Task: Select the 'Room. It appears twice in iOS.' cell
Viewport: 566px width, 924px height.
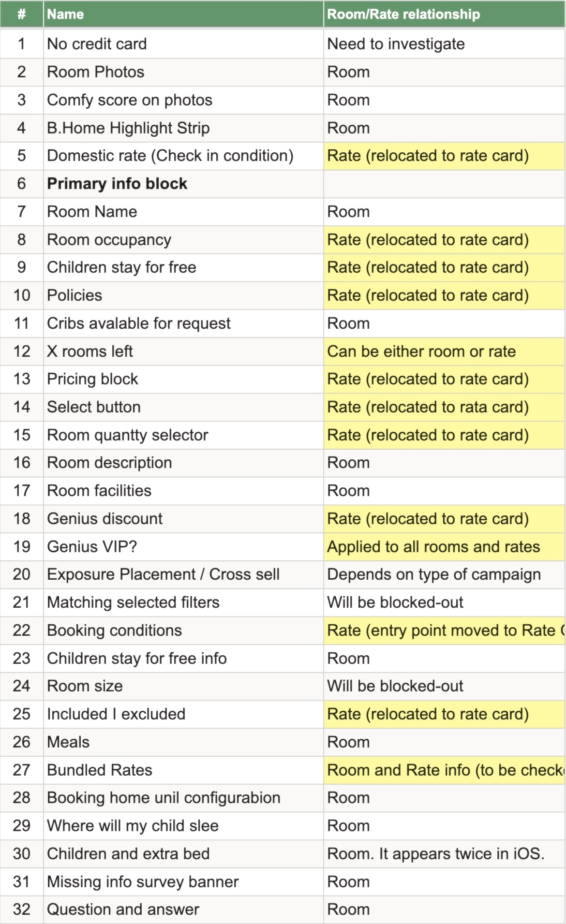Action: [x=445, y=854]
